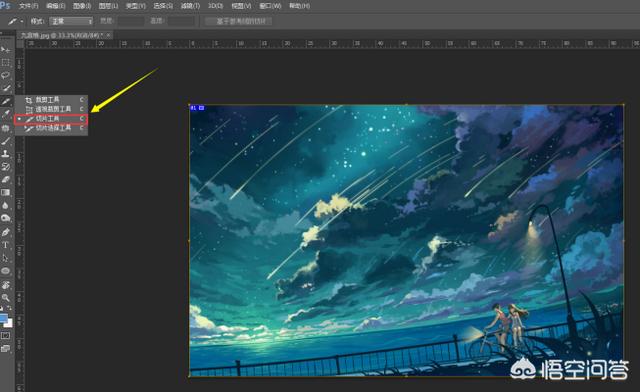
Task: Open the 类型(Y) menu
Action: point(136,6)
